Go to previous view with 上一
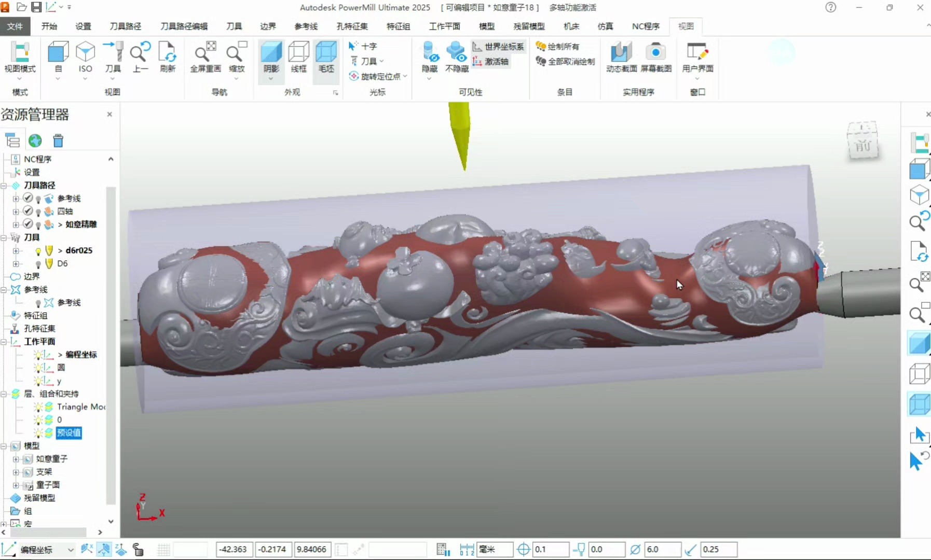Viewport: 931px width, 560px height. coord(140,57)
